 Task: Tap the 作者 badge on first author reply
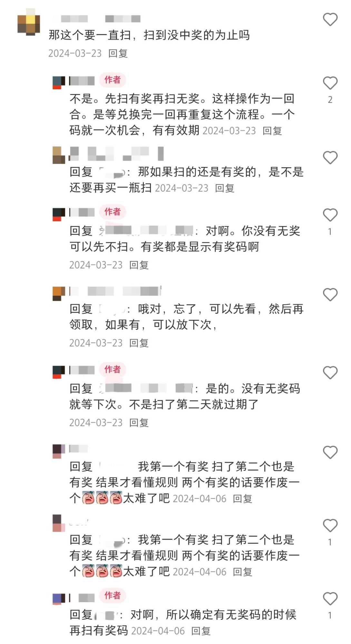click(x=112, y=80)
